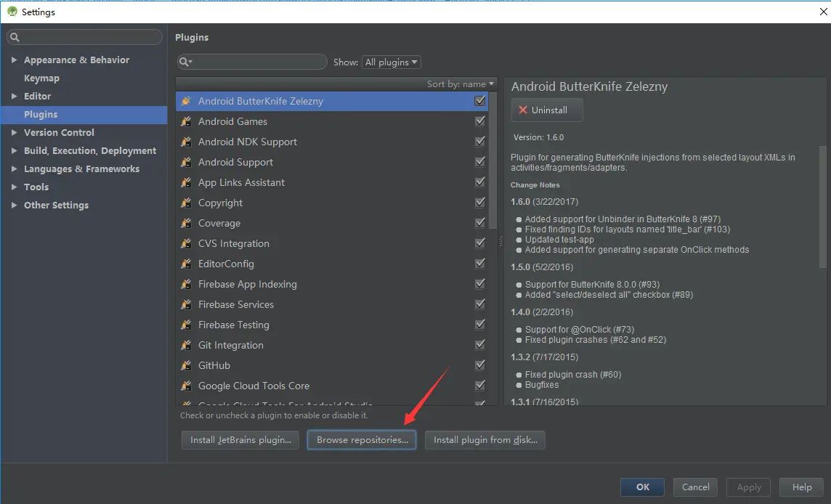The height and width of the screenshot is (504, 831).
Task: Select the Google Cloud Tools Core row
Action: point(332,386)
